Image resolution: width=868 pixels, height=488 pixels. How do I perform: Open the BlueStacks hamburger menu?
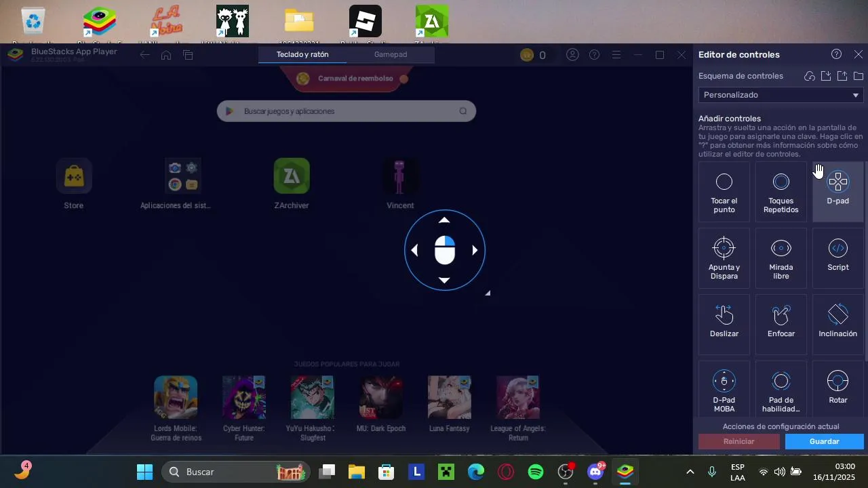[x=616, y=55]
